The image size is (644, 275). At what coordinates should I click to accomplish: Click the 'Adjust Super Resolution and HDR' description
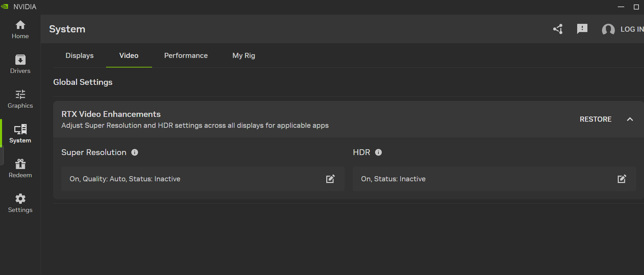tap(195, 125)
